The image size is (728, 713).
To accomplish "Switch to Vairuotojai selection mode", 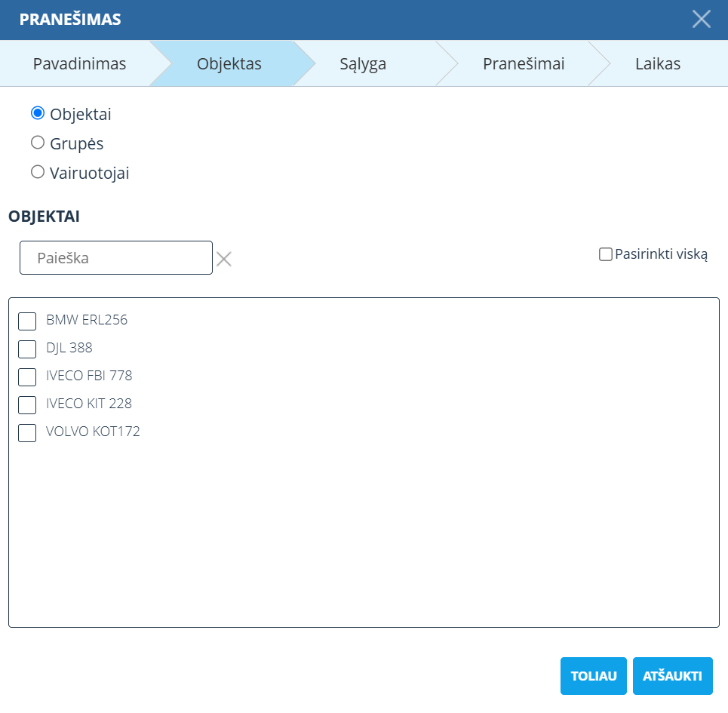I will point(38,171).
